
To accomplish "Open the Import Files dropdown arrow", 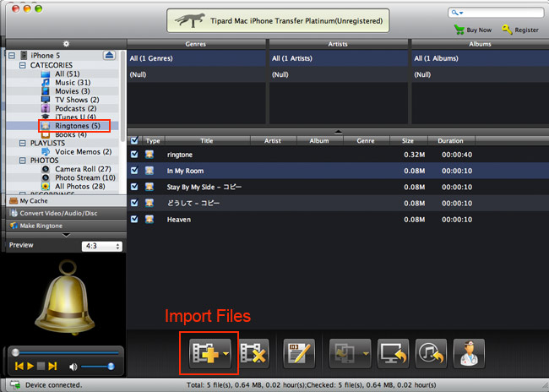I will point(226,353).
